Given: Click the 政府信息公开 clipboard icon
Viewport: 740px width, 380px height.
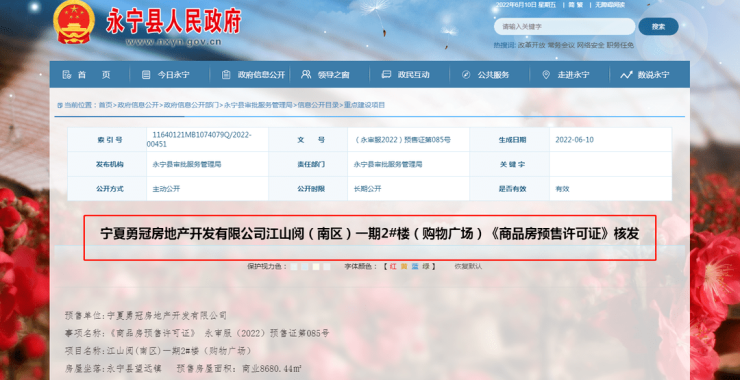Looking at the screenshot, I should (226, 75).
